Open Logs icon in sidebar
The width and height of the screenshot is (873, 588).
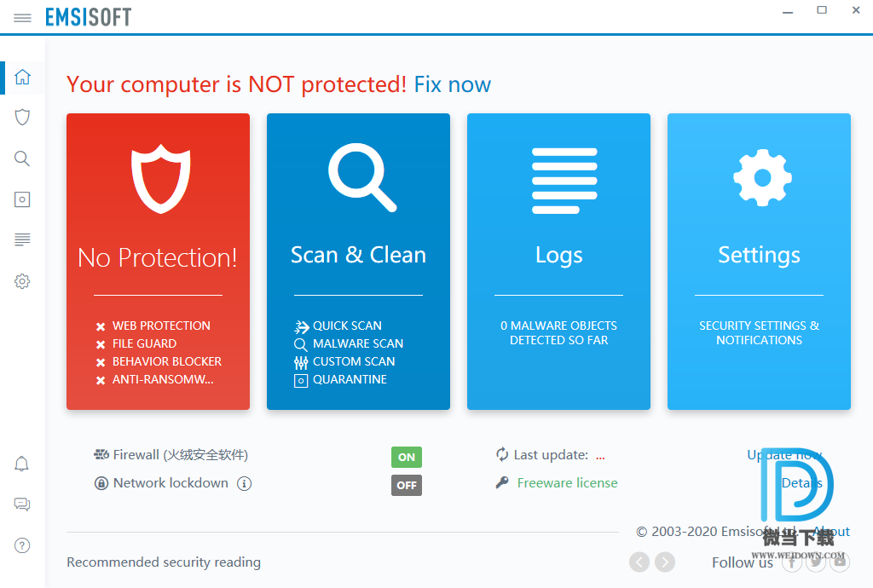22,239
